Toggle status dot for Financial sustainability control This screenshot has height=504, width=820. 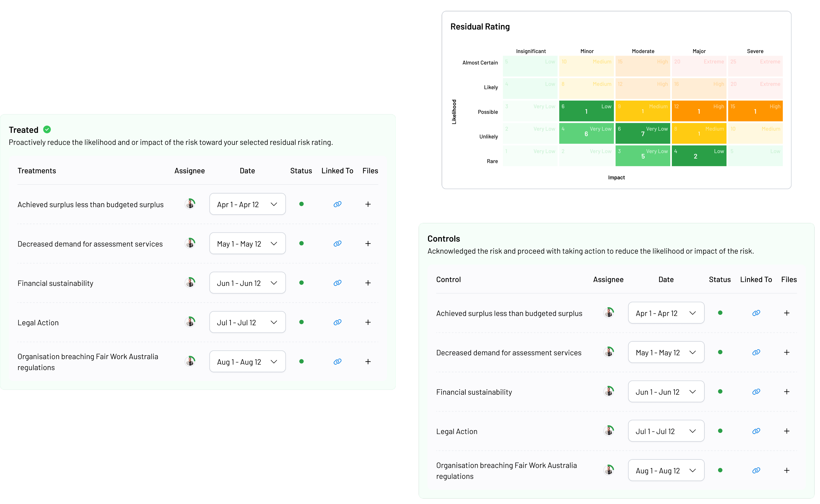tap(720, 392)
